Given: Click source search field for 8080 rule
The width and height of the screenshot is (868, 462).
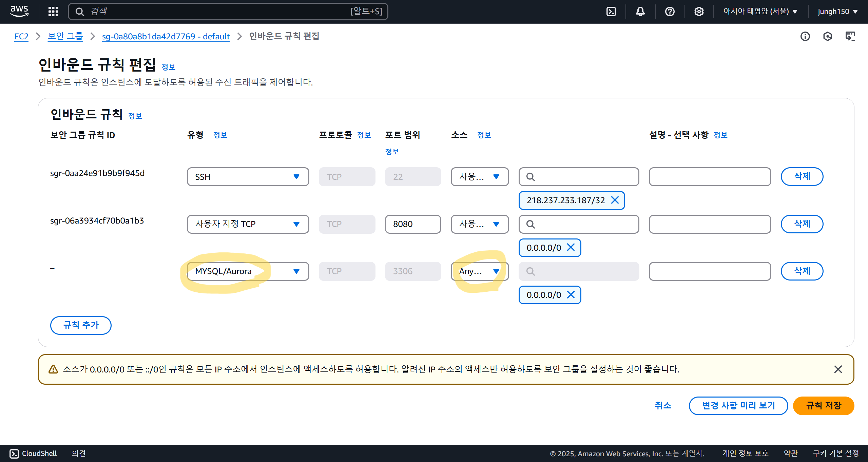Looking at the screenshot, I should coord(579,224).
